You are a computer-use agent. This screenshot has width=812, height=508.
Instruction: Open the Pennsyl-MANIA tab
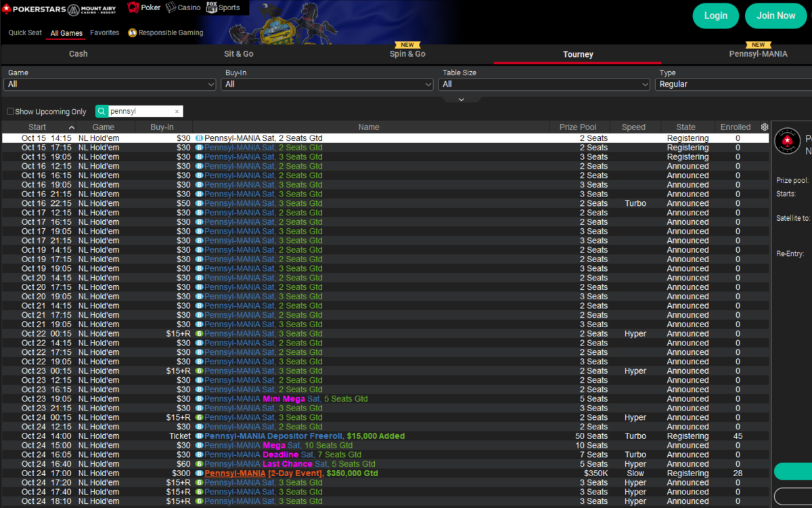tap(758, 54)
